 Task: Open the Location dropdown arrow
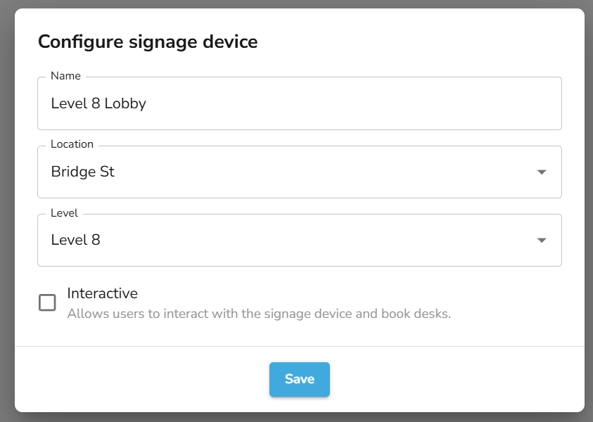[x=542, y=172]
